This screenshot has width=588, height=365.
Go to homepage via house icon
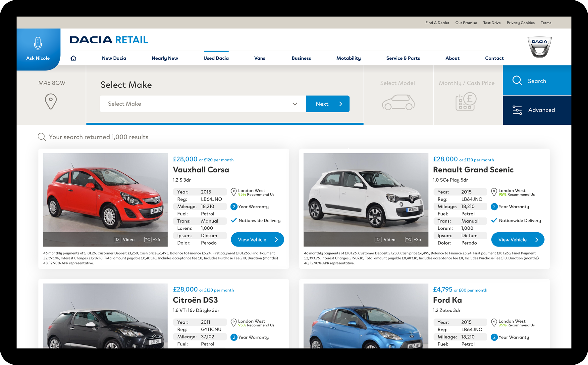click(73, 58)
